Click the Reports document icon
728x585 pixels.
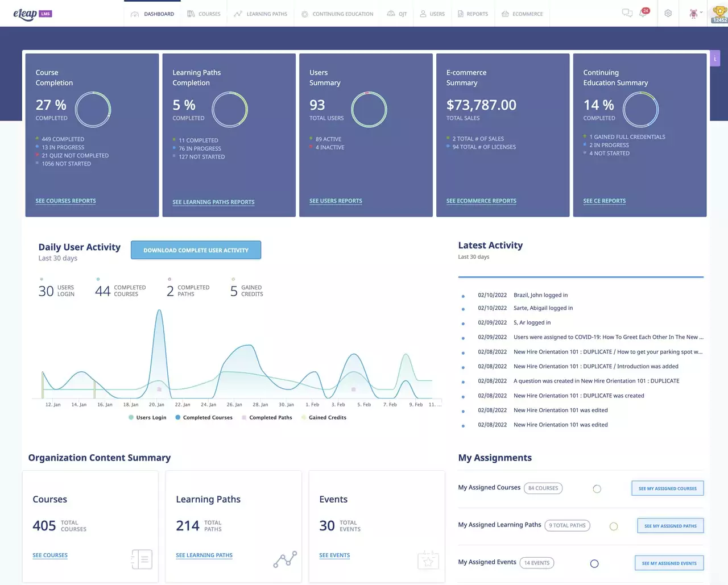(461, 14)
